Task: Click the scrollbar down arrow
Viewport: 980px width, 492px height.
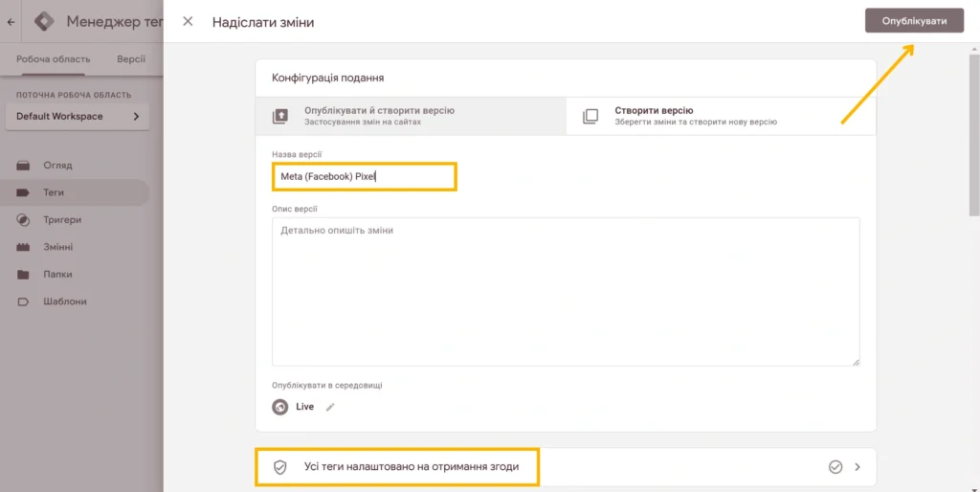Action: point(974,489)
